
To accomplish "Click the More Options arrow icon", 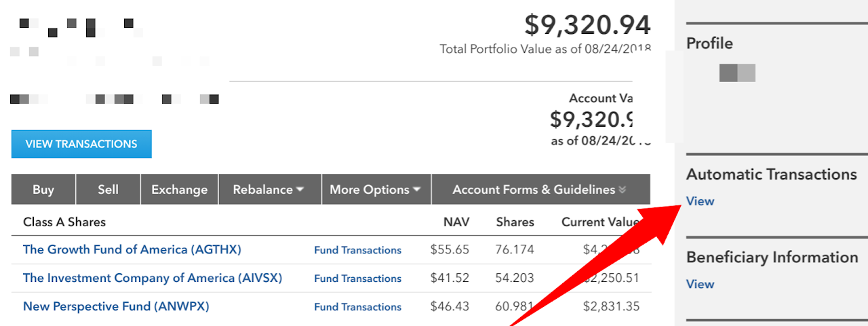I will pos(417,190).
